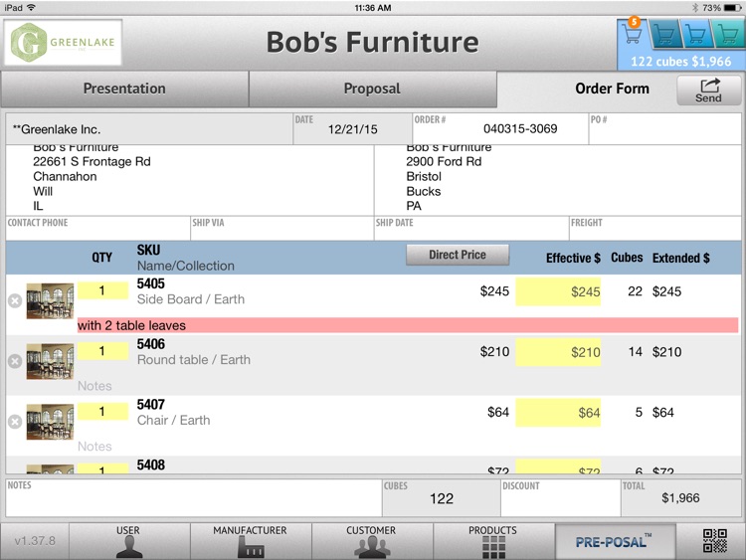Tap the order Notes field at bottom
The height and width of the screenshot is (560, 746).
pyautogui.click(x=194, y=498)
